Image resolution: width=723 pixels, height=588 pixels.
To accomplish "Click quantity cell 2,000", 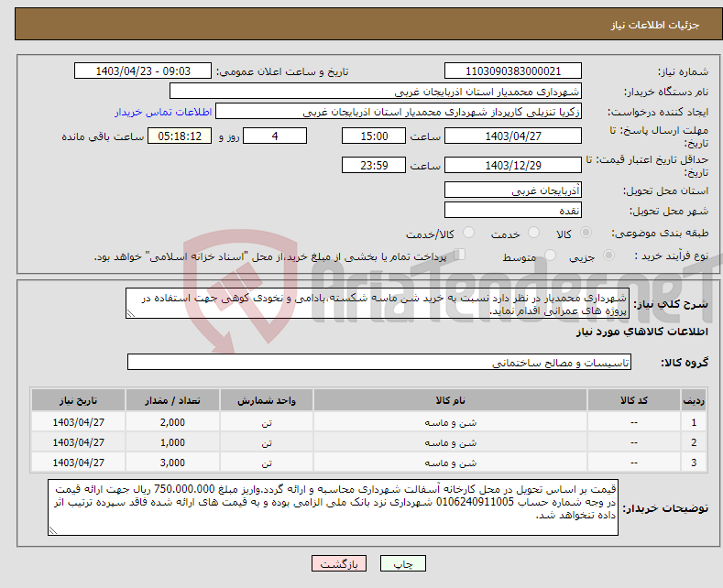I will click(172, 422).
